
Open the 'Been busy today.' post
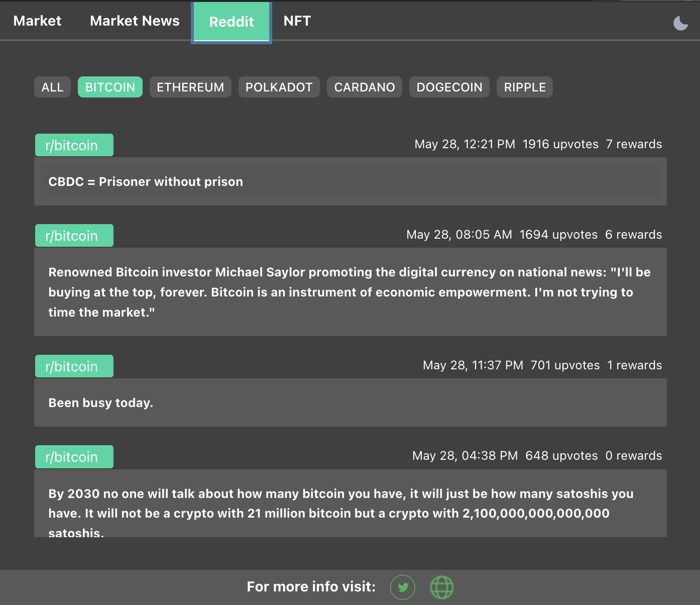[351, 402]
